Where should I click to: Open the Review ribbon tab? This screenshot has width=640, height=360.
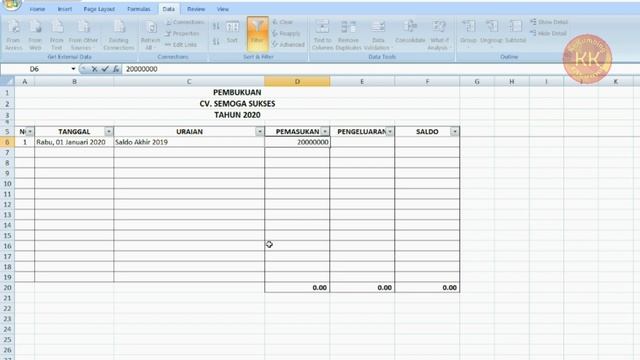[196, 9]
